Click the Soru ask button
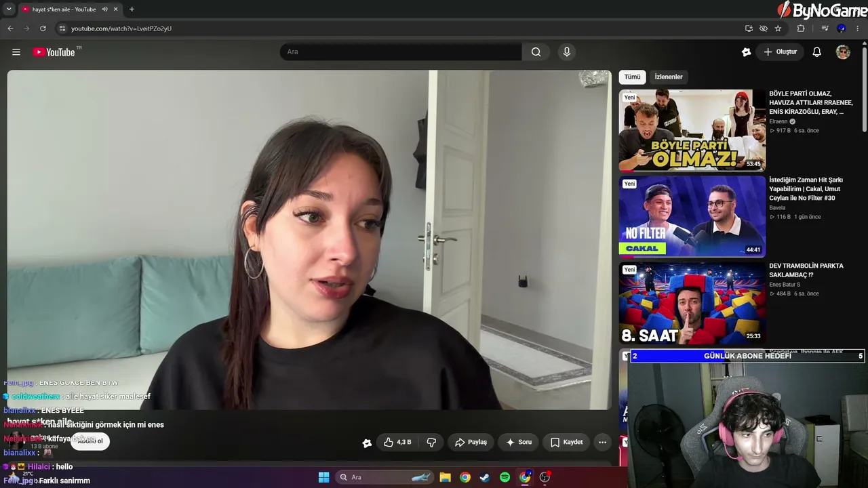Viewport: 868px width, 488px height. [x=519, y=442]
